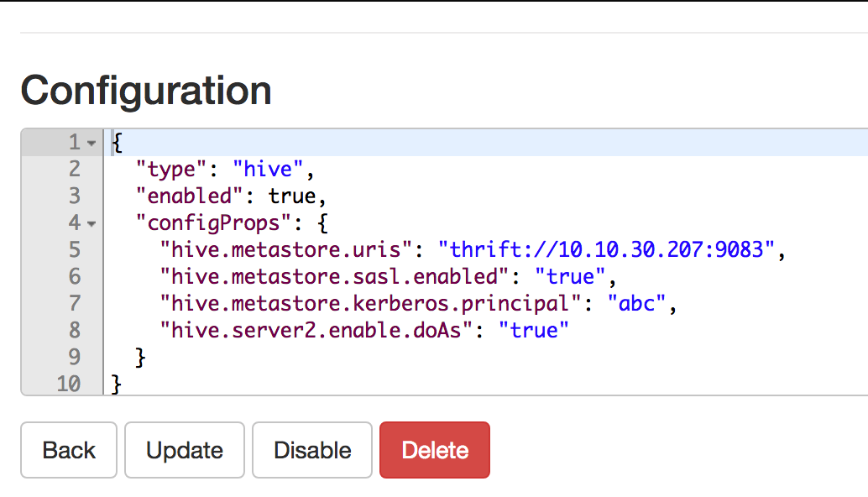Image resolution: width=868 pixels, height=497 pixels.
Task: Click the Update button
Action: [x=185, y=450]
